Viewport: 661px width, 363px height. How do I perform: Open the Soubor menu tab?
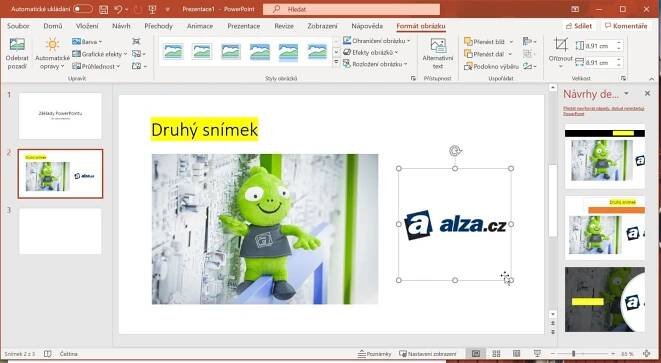(x=18, y=26)
